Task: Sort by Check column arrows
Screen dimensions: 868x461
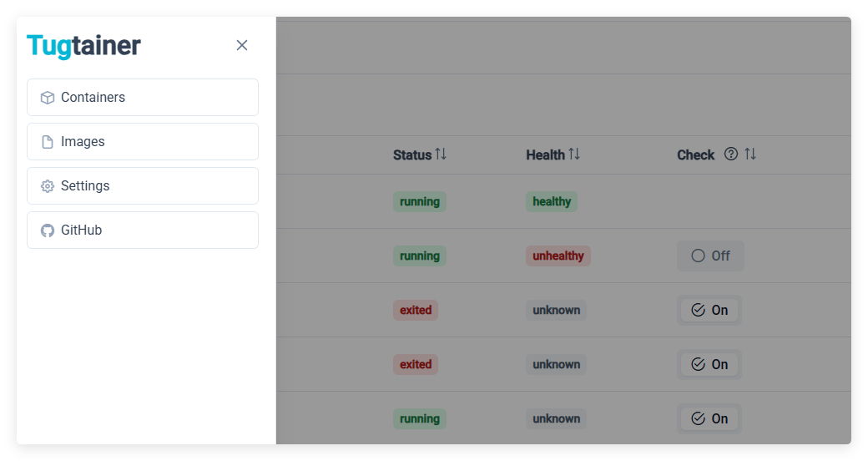Action: click(750, 154)
